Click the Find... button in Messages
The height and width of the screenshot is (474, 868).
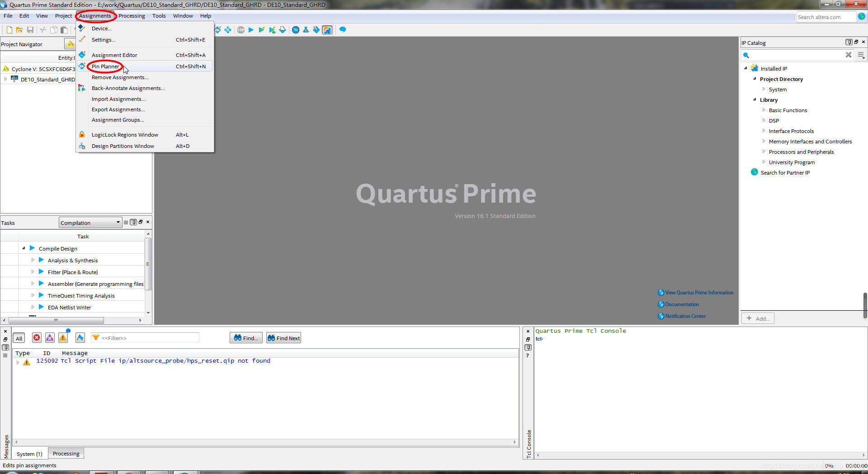click(x=246, y=338)
